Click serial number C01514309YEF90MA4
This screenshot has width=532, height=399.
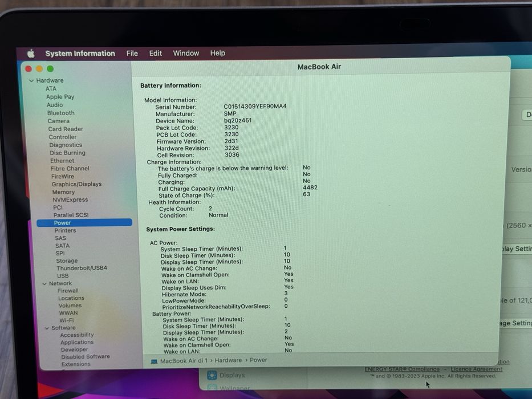click(255, 107)
